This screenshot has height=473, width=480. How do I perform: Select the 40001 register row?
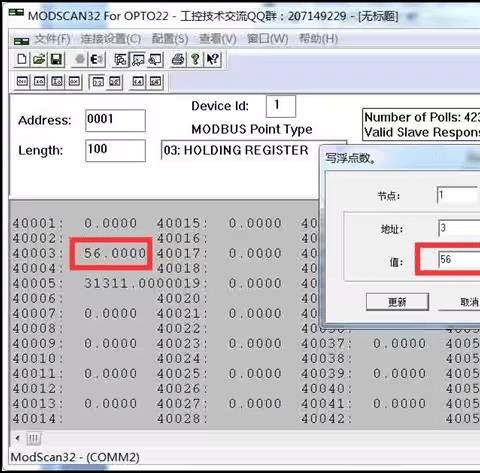[75, 223]
